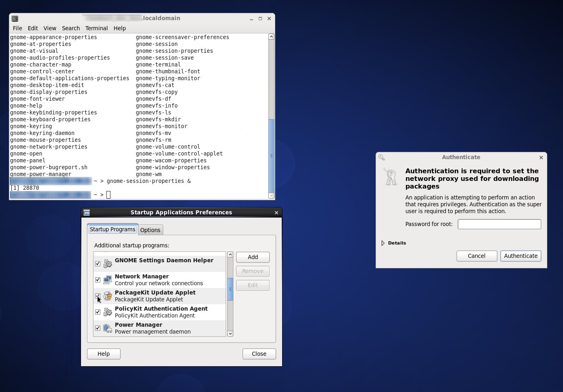
Task: Disable PolicyKit Authentication Agent at startup
Action: tap(98, 312)
